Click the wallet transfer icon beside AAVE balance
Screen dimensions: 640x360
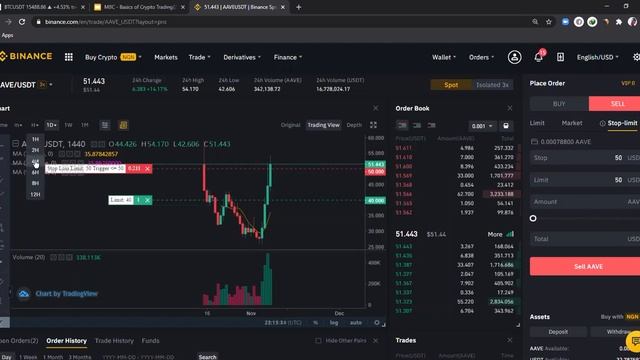(x=534, y=142)
